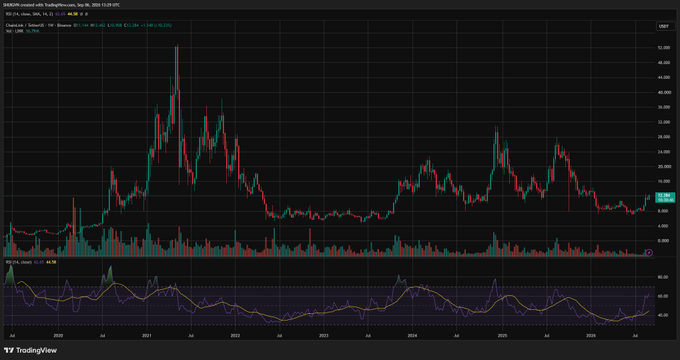Click the 2024 label on the time axis
Screen dimensions: 680x360
pos(412,336)
